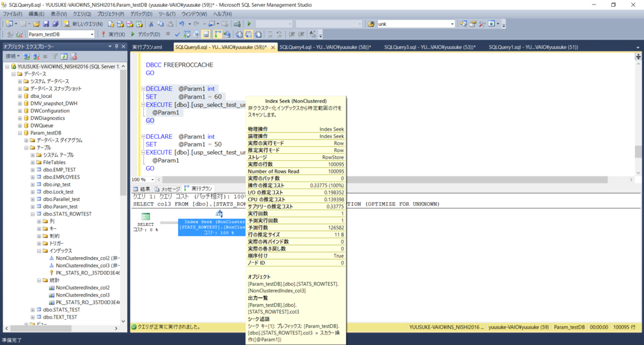
Task: Click the green Start arrow in top toolbar
Action: pos(249,24)
